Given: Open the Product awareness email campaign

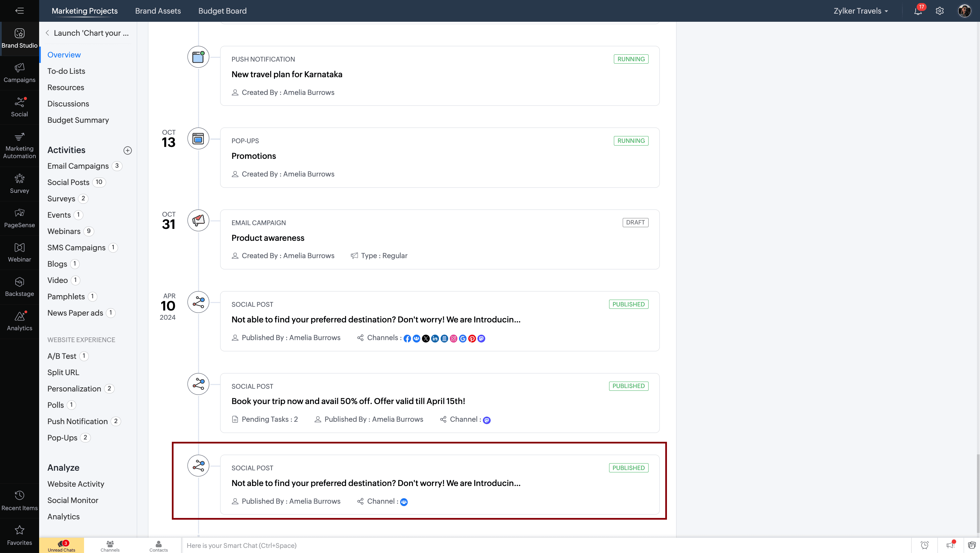Looking at the screenshot, I should 268,238.
